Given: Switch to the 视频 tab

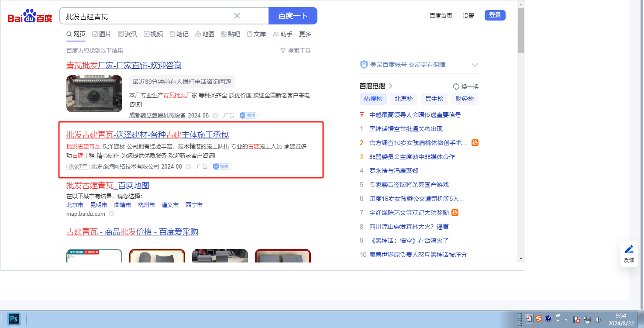Looking at the screenshot, I should click(153, 34).
